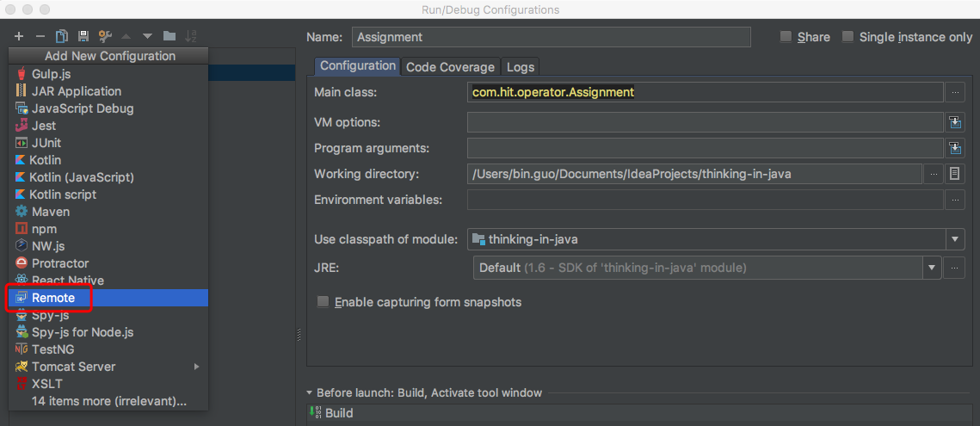Viewport: 980px width, 426px height.
Task: Select Remote from the configuration list
Action: click(x=53, y=298)
